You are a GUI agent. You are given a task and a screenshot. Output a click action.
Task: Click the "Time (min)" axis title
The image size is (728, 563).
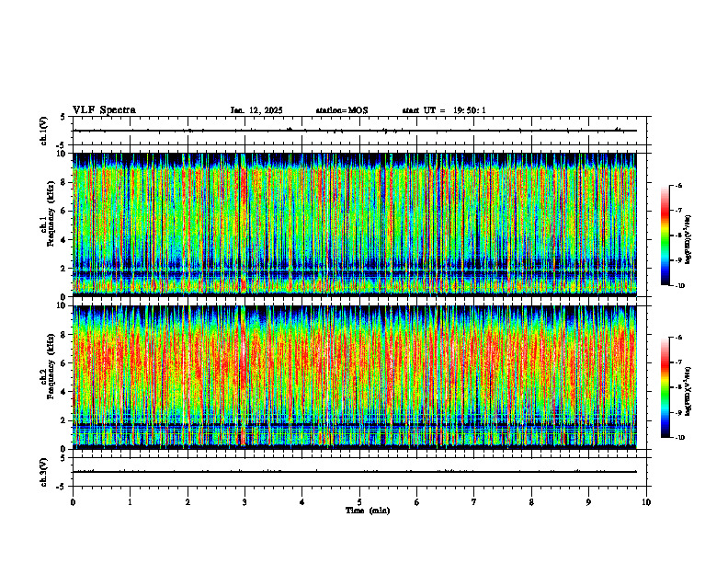point(368,511)
